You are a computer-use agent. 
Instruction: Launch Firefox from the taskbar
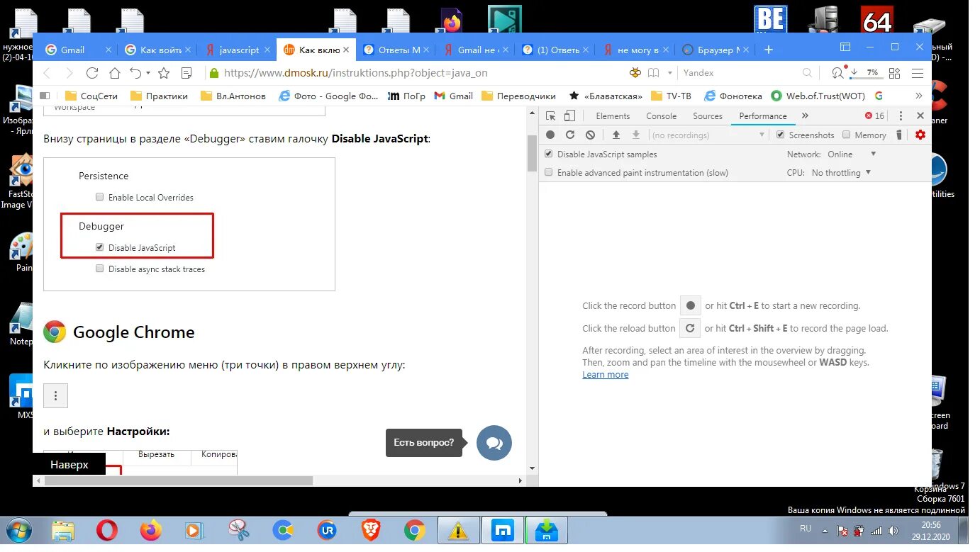pyautogui.click(x=150, y=530)
